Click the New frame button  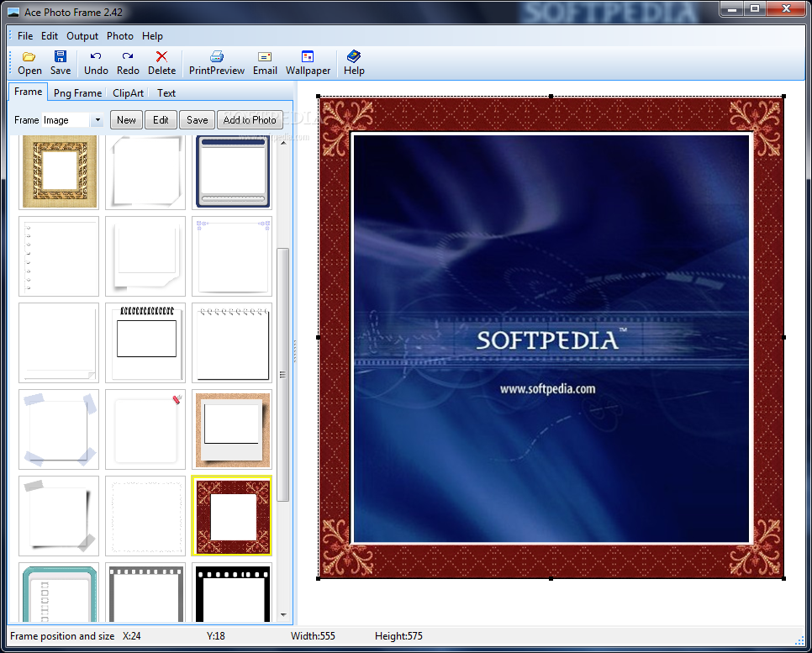coord(126,120)
